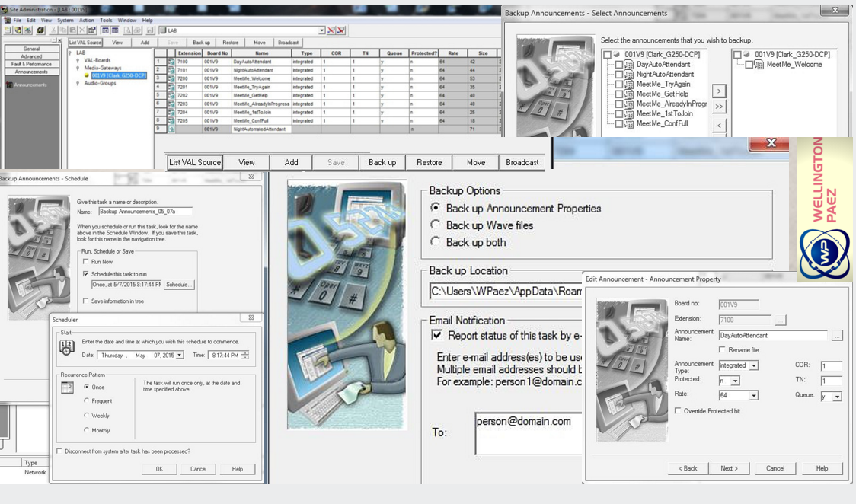This screenshot has width=856, height=504.
Task: Click the calendar clock icon in Scheduler Start
Action: (66, 348)
